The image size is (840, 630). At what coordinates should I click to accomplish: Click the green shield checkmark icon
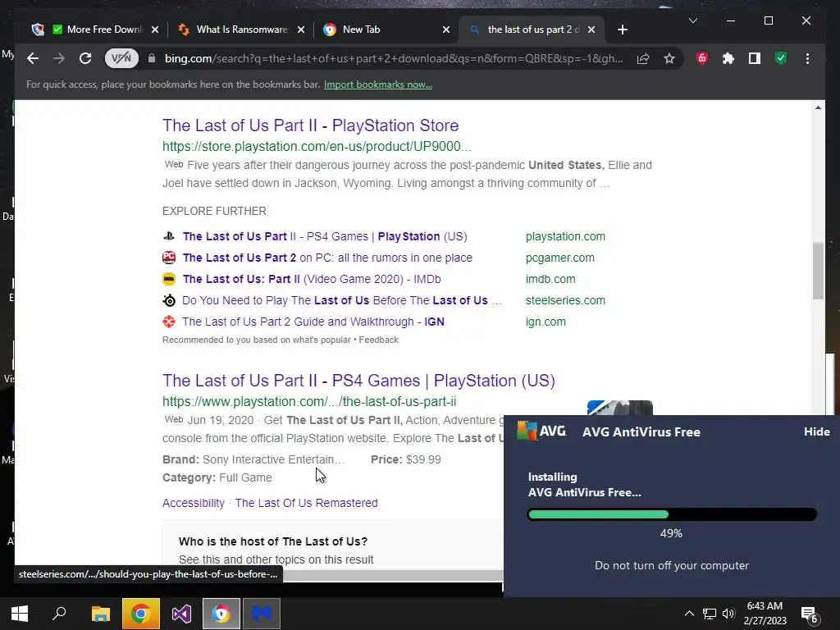point(781,58)
